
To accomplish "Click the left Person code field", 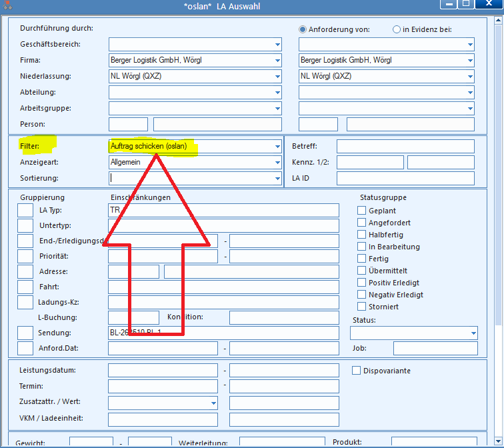I will click(128, 125).
